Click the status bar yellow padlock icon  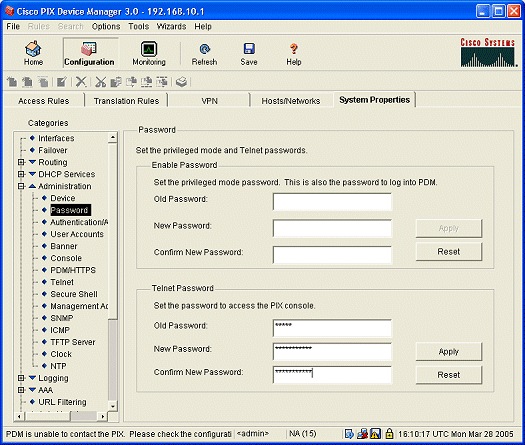[389, 434]
